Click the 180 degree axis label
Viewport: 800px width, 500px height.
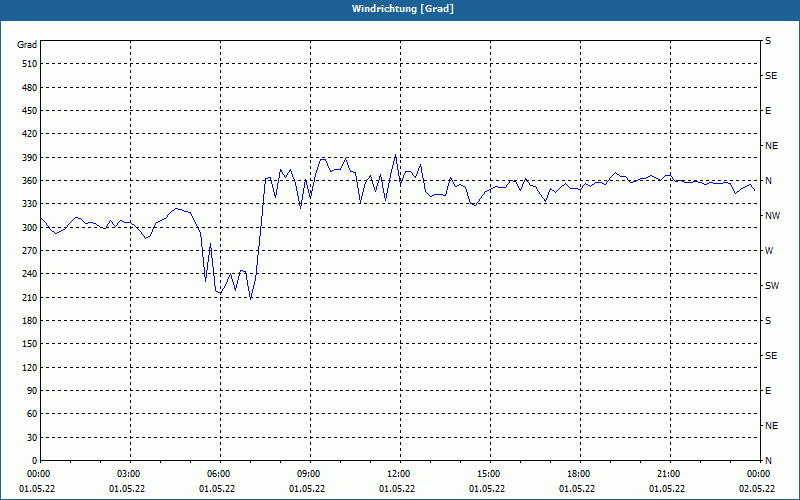(29, 321)
